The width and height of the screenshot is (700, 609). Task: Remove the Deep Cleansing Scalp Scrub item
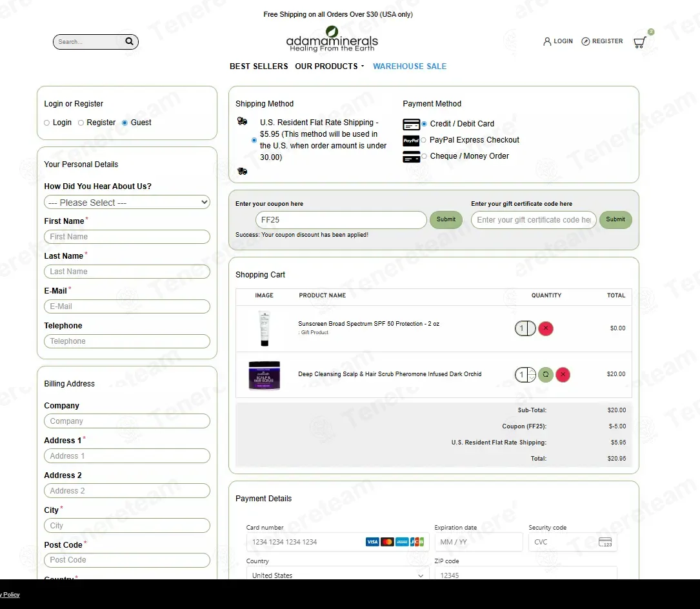point(563,375)
